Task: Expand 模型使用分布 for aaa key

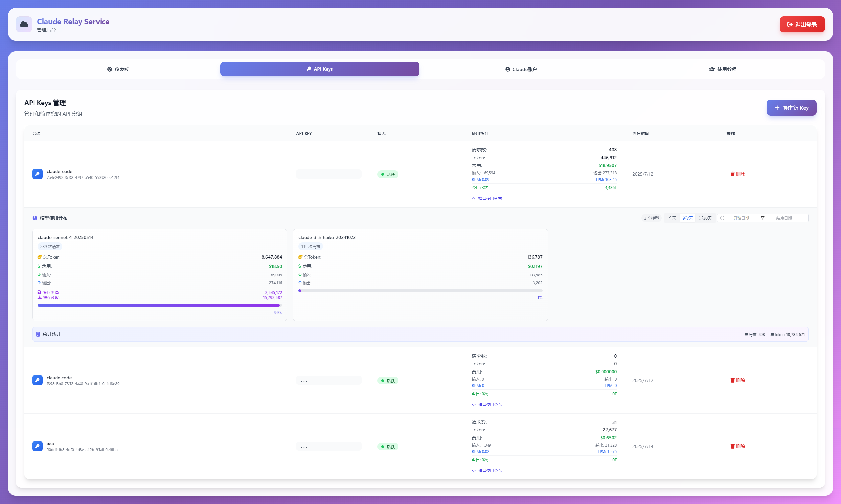Action: (487, 471)
